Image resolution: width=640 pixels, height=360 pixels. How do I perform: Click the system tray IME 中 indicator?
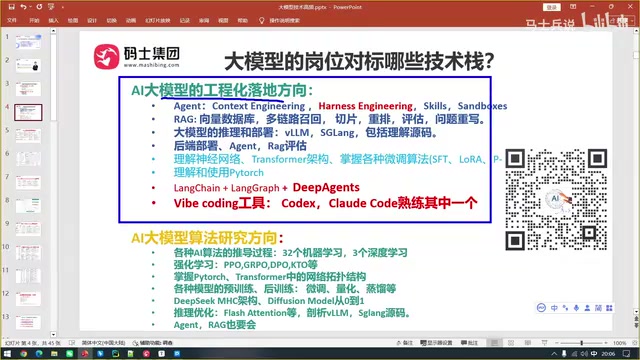pos(594,354)
